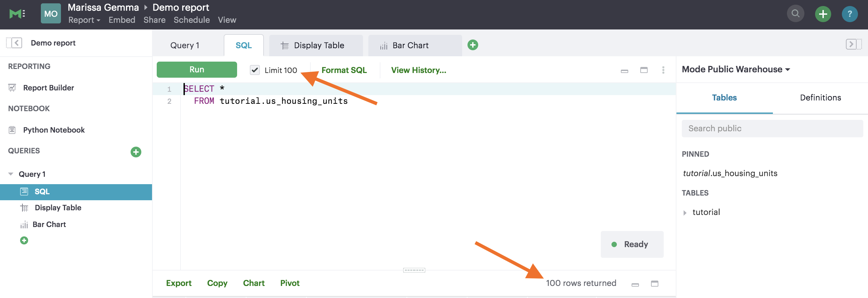The height and width of the screenshot is (298, 868).
Task: Maximize the SQL editor pane
Action: (644, 70)
